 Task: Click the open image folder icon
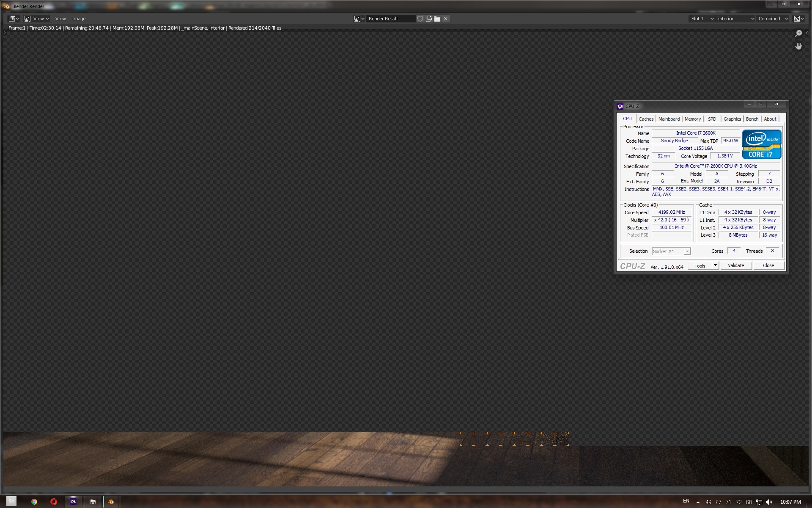click(x=437, y=19)
